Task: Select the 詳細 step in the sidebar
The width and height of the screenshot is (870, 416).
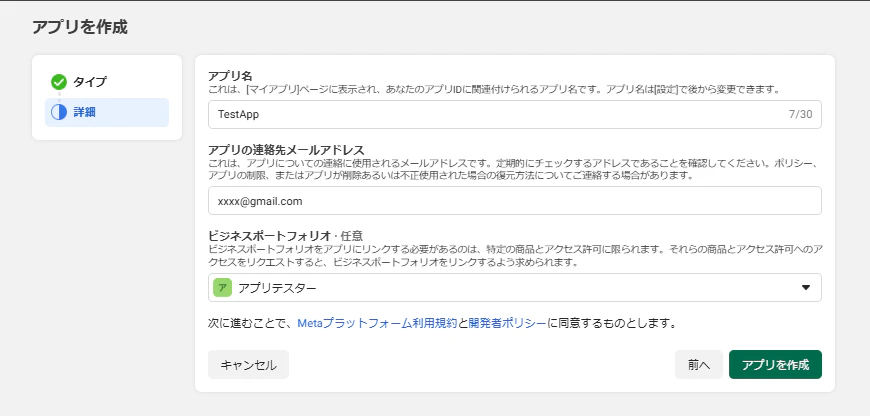Action: (107, 112)
